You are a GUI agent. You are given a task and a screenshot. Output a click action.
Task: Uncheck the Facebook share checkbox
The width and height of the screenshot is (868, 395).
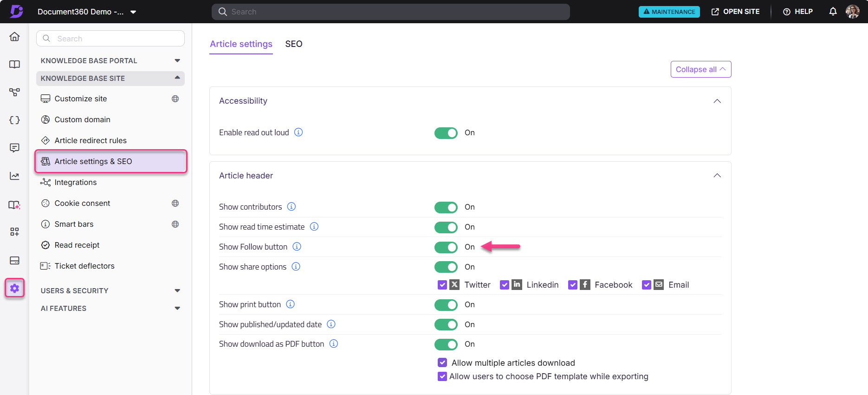pyautogui.click(x=573, y=285)
